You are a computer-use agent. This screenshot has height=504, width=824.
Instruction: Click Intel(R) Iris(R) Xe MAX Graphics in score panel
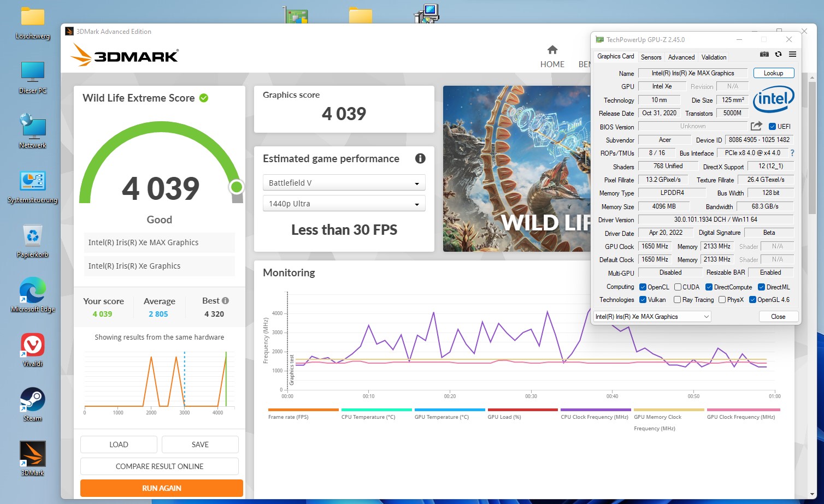coord(159,242)
